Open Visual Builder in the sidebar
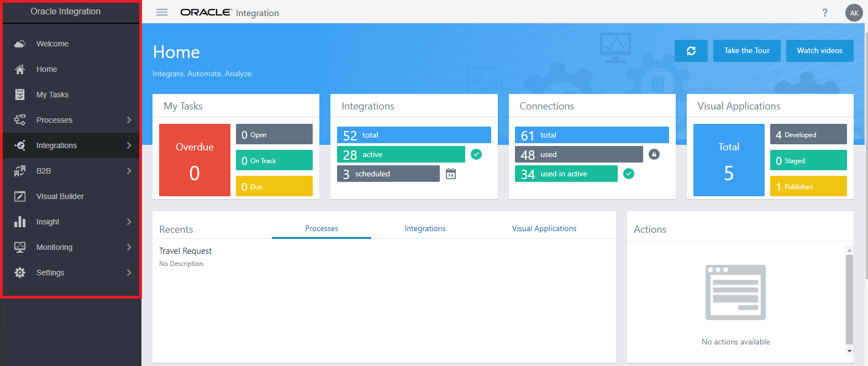The width and height of the screenshot is (868, 366). pyautogui.click(x=71, y=196)
